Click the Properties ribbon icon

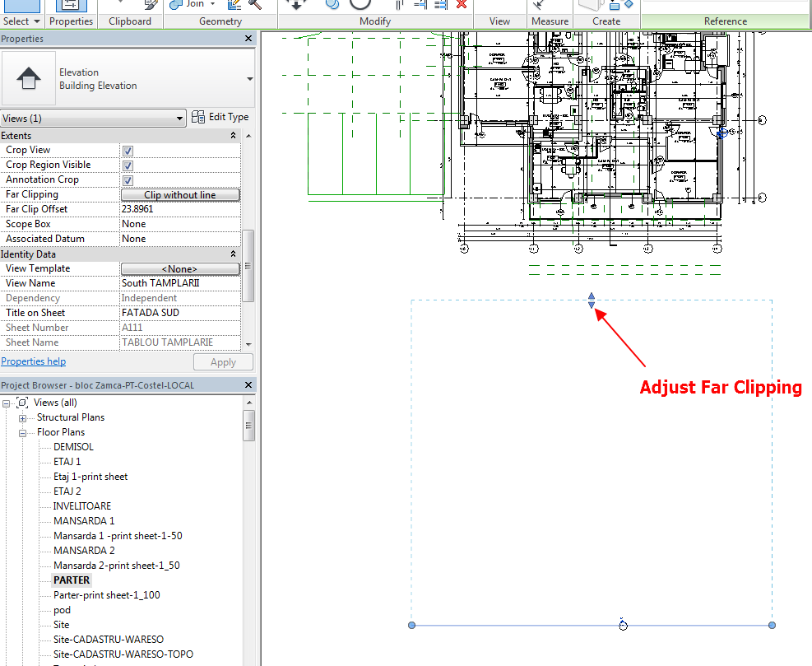[71, 5]
